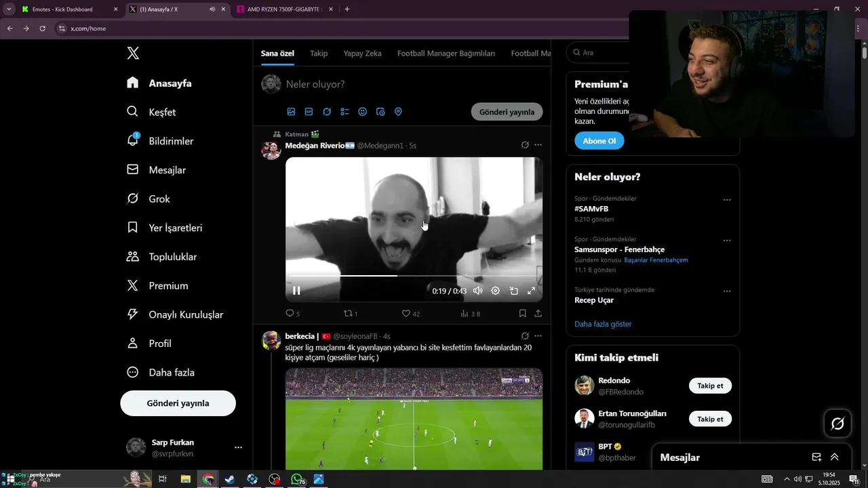The width and height of the screenshot is (868, 488).
Task: Pause the playing video
Action: (x=296, y=291)
